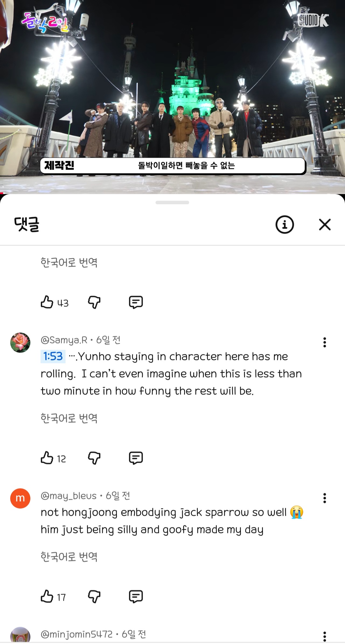Like the @may_bleus comment
The image size is (345, 644).
(47, 596)
